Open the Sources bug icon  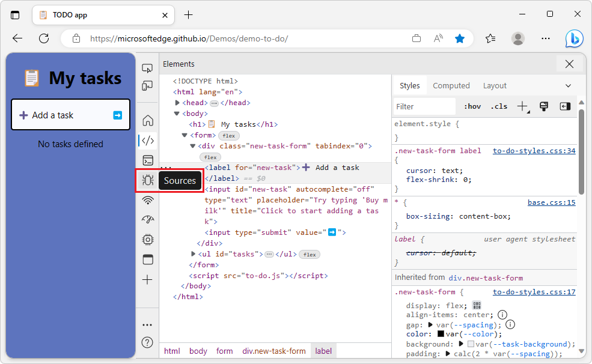click(148, 180)
